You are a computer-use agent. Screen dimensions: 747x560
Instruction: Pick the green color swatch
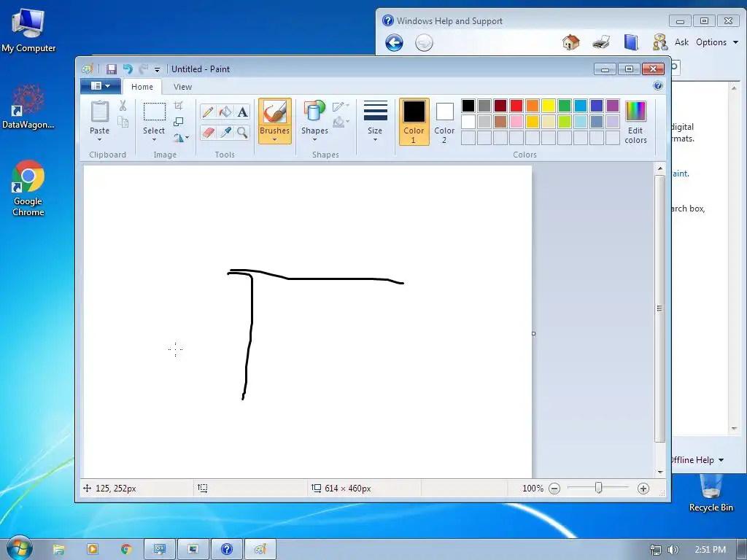pos(565,105)
